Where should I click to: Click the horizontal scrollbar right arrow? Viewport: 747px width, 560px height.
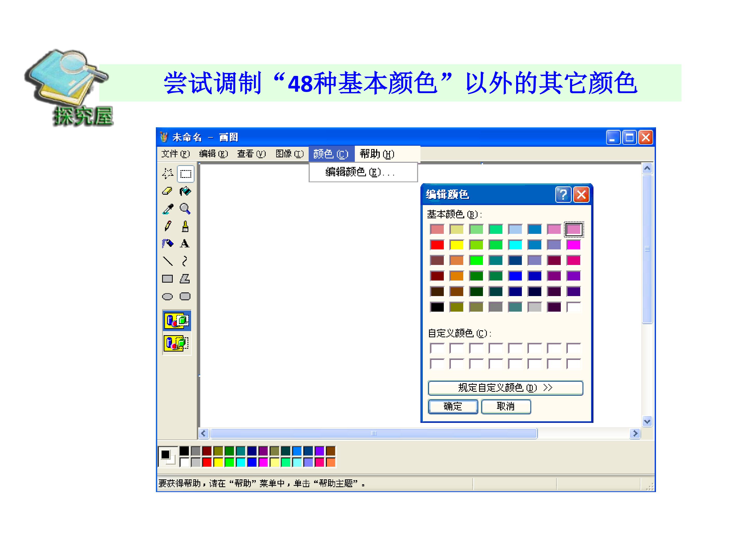pos(635,433)
